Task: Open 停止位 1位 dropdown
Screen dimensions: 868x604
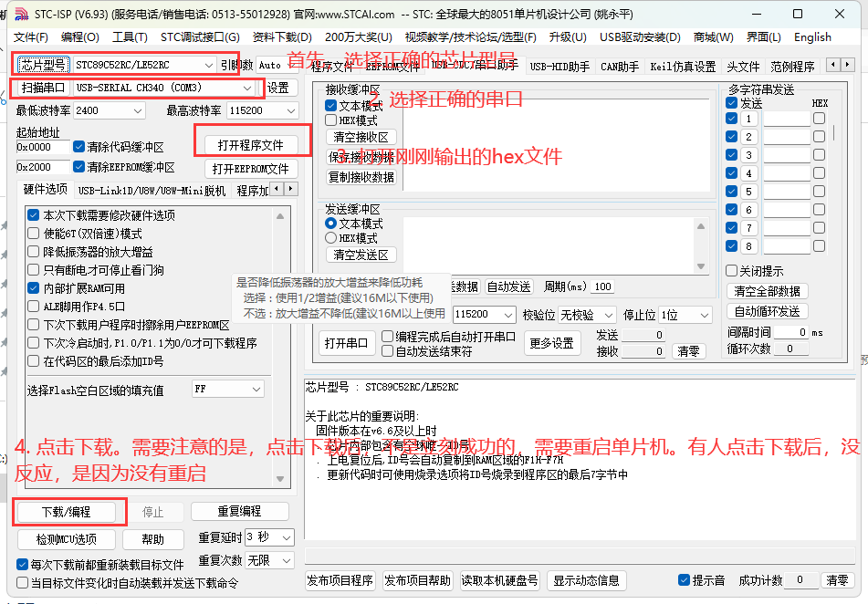Action: [x=685, y=315]
